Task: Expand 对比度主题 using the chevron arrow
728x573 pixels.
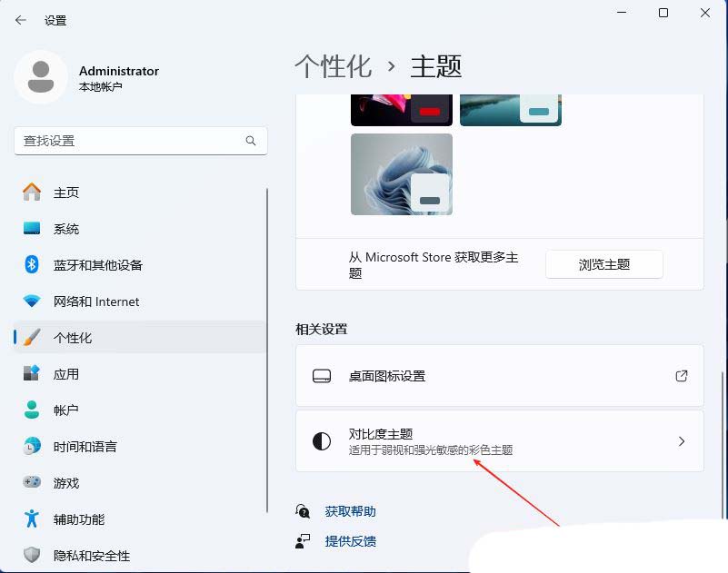Action: (x=682, y=441)
